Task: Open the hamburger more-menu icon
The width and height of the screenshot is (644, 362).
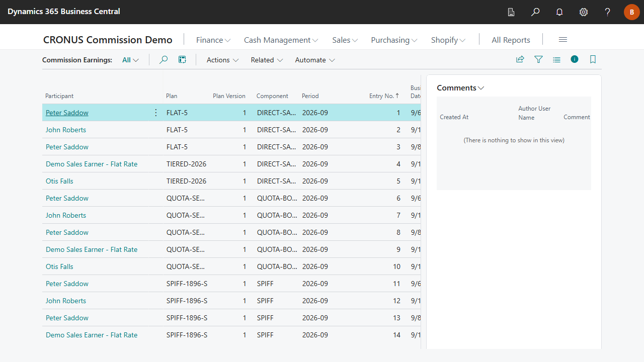Action: click(x=563, y=40)
